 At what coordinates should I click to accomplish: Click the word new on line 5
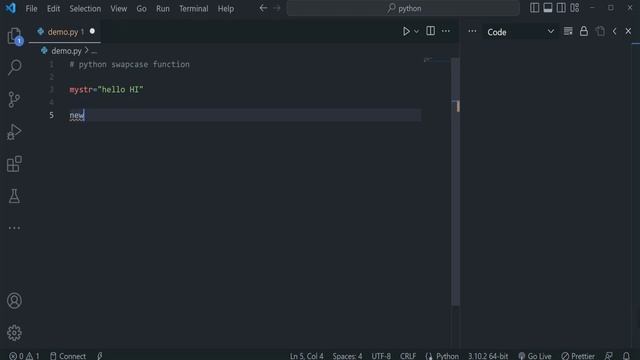77,115
